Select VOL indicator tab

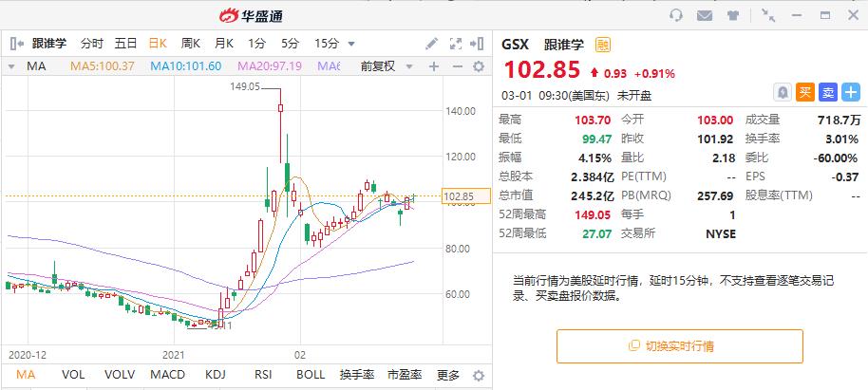coord(73,375)
